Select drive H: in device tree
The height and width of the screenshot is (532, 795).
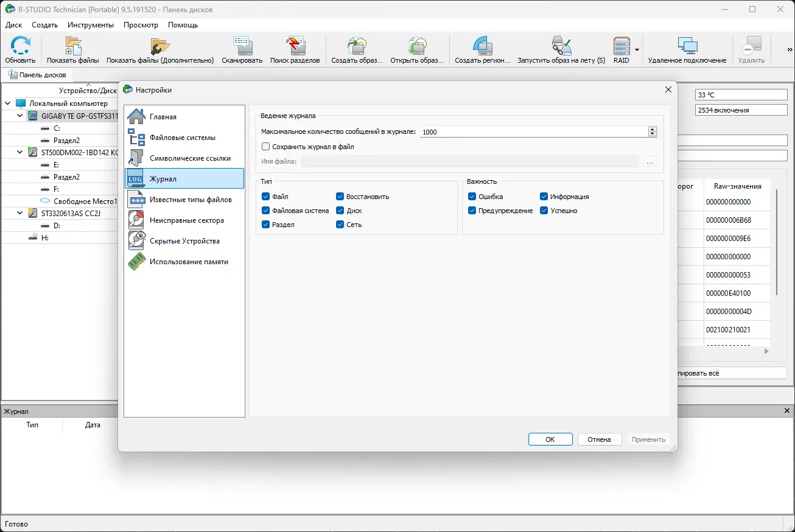pyautogui.click(x=38, y=237)
